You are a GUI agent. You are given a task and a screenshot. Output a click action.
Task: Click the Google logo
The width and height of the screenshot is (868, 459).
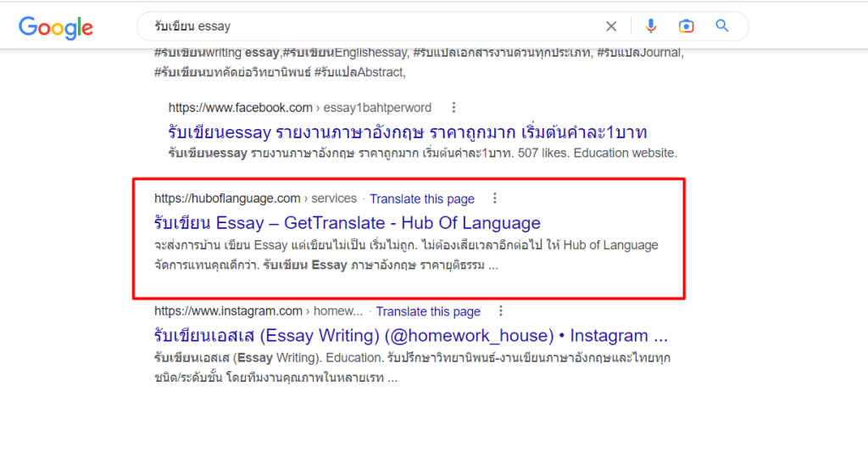(56, 27)
